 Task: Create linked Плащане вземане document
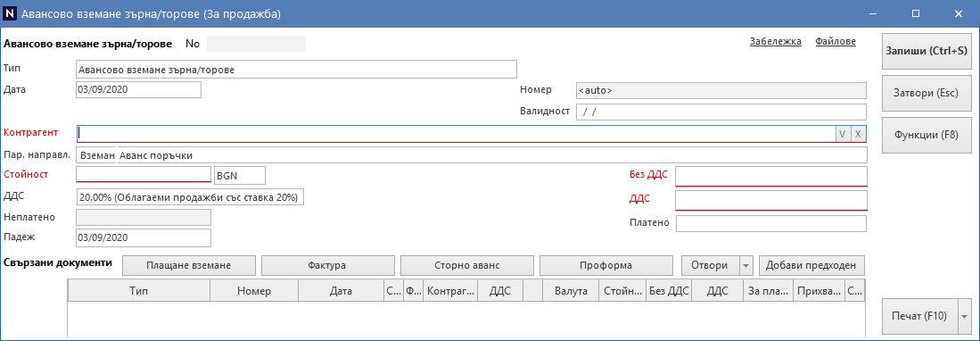(x=189, y=265)
